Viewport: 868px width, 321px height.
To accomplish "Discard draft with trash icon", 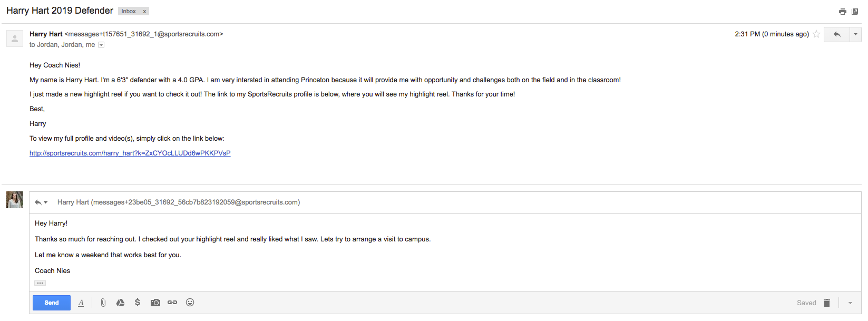I will (x=827, y=303).
